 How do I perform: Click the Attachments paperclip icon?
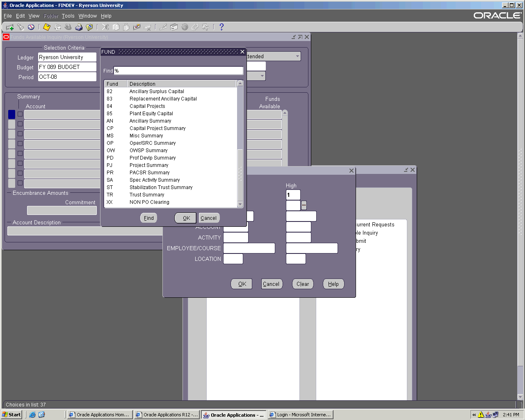[x=195, y=27]
